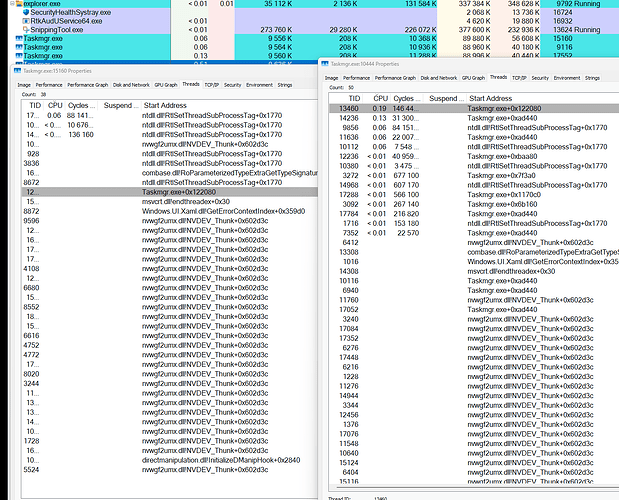Open the Environment tab in Taskmgr.exe:15160 window
The width and height of the screenshot is (619, 500).
coord(261,84)
